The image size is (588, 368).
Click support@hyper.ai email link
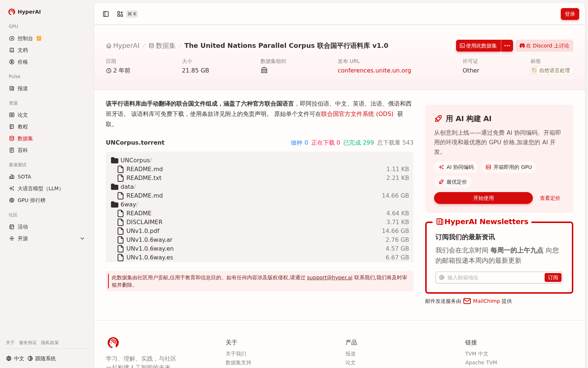[330, 277]
